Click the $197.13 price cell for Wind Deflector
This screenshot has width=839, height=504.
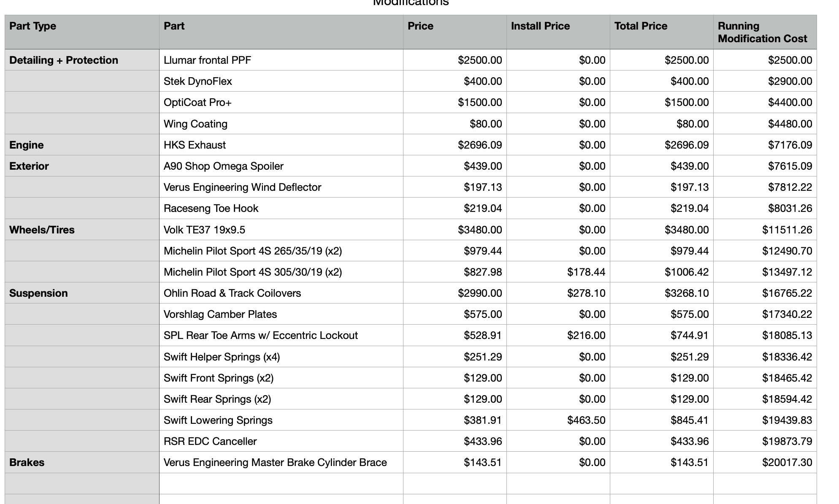pyautogui.click(x=455, y=187)
